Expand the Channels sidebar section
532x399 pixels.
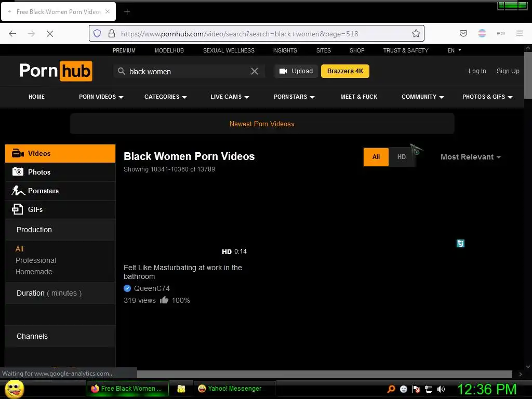point(60,336)
